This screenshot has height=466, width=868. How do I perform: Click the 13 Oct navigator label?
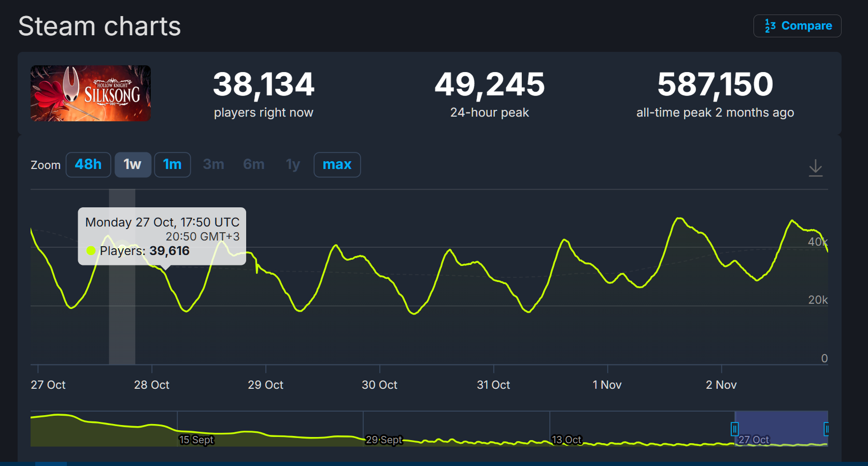pyautogui.click(x=566, y=440)
